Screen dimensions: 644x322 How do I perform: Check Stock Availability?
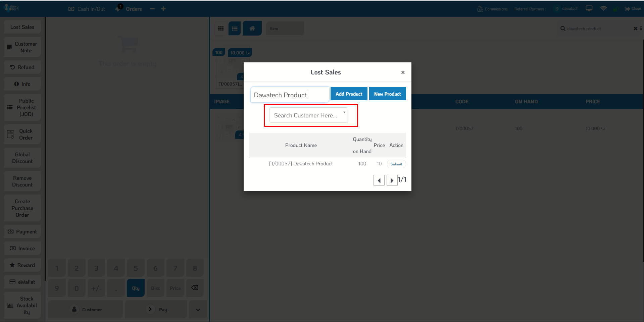click(x=22, y=305)
